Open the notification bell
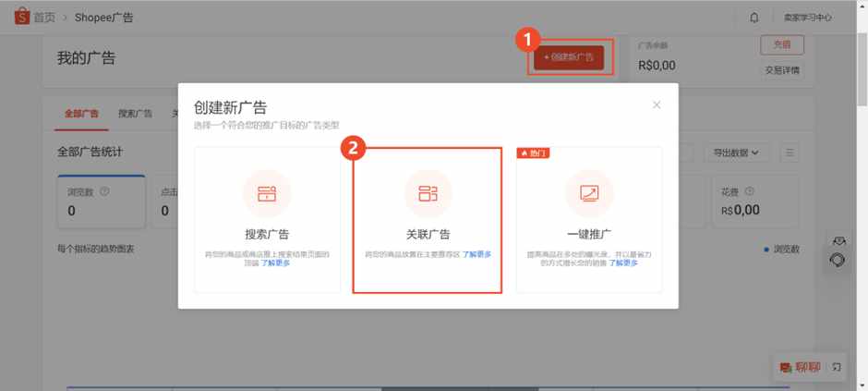Screen dimensions: 868x391 (x=754, y=18)
